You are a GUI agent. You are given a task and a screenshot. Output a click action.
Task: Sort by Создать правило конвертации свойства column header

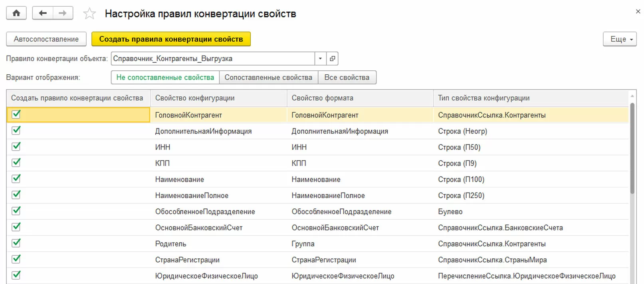pos(78,98)
